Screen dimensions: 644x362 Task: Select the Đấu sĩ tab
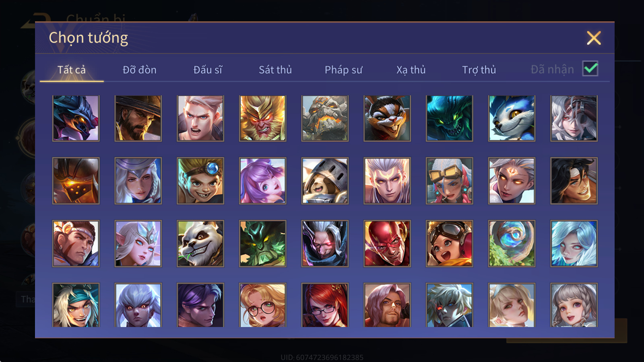[208, 70]
